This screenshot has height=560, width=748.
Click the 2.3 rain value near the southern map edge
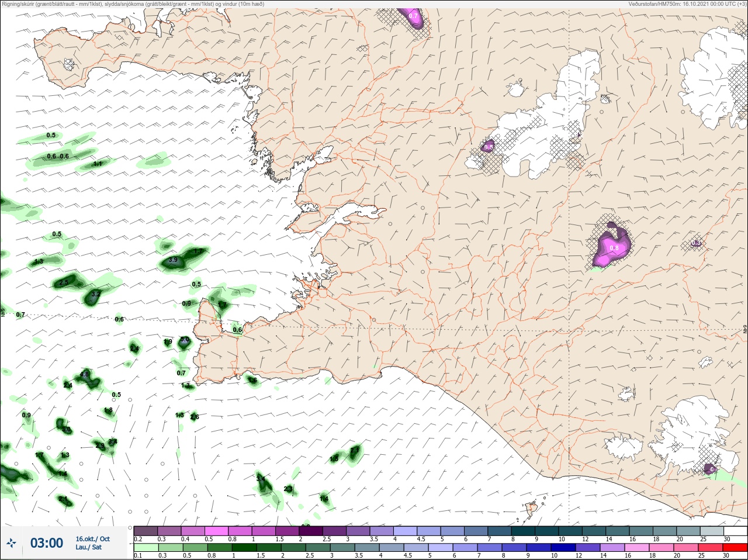(288, 489)
